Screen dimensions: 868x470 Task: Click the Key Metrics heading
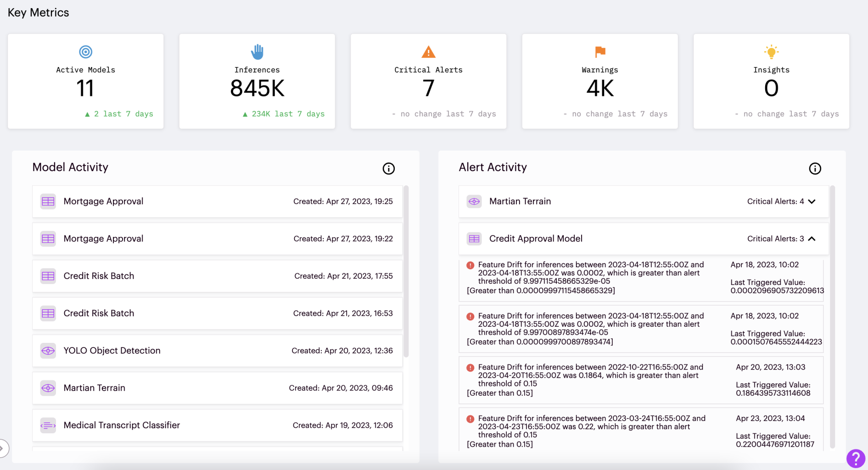(38, 13)
